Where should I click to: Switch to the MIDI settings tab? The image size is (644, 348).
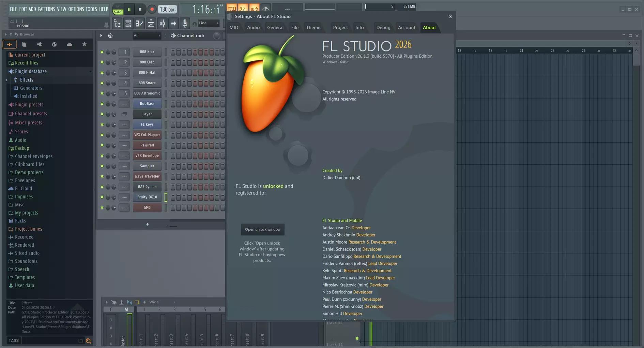tap(234, 27)
